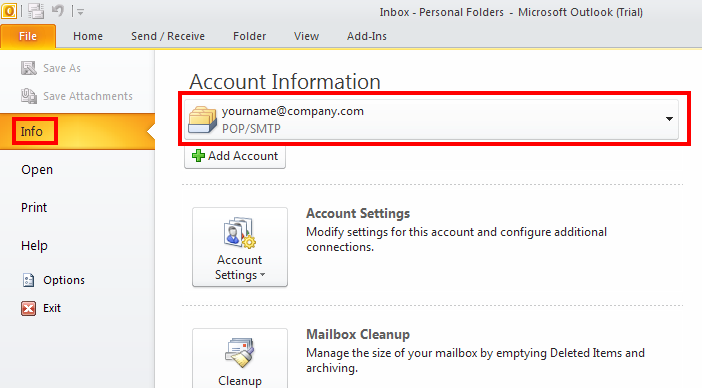Click the Save Attachments icon

tap(29, 96)
